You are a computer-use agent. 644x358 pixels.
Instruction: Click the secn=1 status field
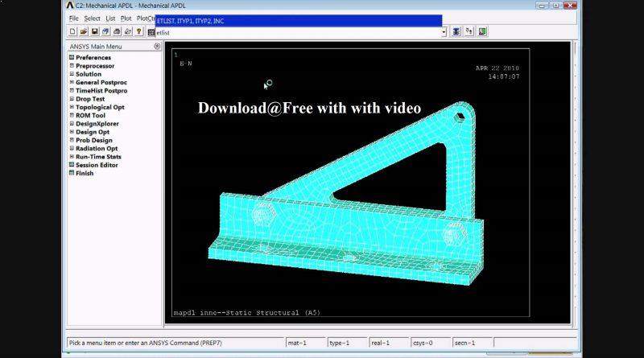pos(473,343)
